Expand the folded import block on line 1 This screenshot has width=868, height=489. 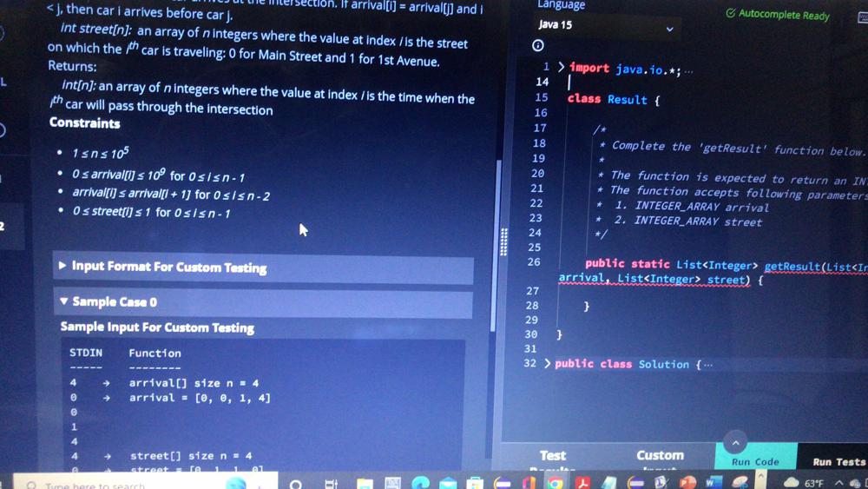point(561,67)
